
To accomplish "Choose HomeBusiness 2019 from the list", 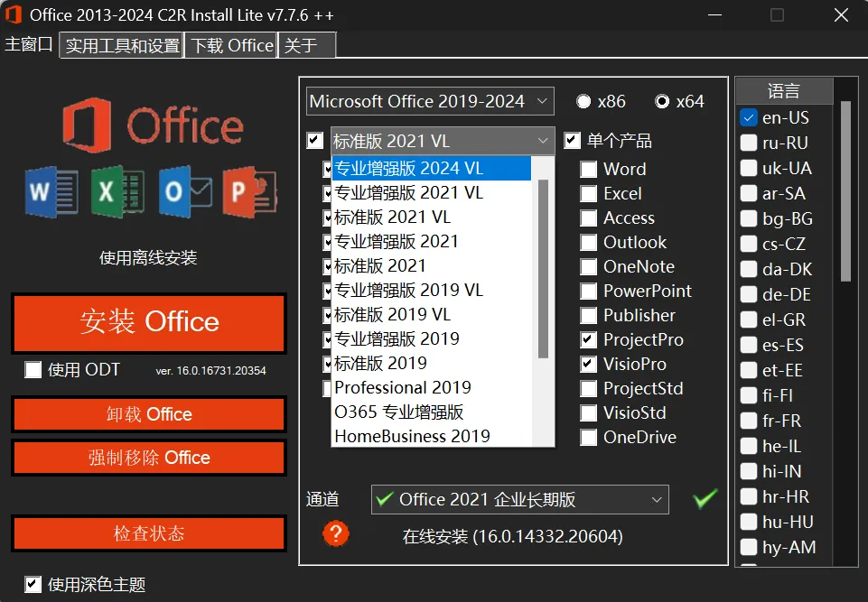I will click(432, 436).
